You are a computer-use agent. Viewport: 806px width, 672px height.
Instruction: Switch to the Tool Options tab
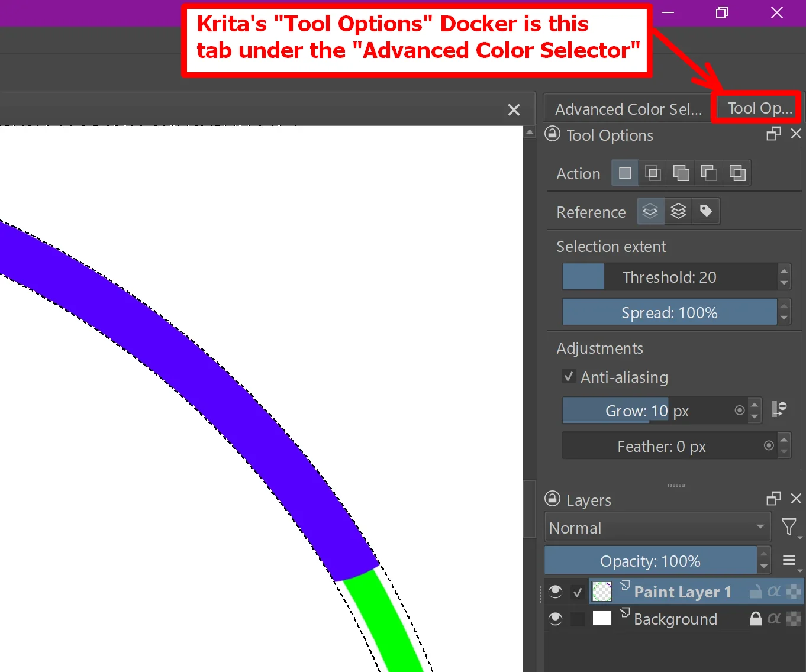click(x=760, y=108)
